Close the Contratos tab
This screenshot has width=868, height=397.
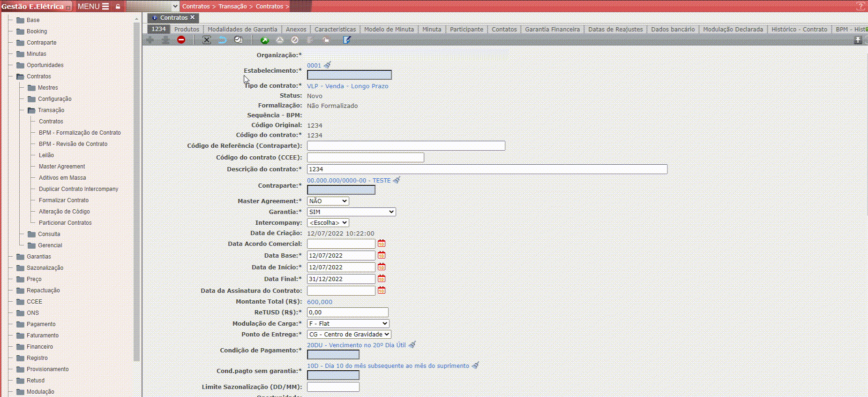coord(192,17)
